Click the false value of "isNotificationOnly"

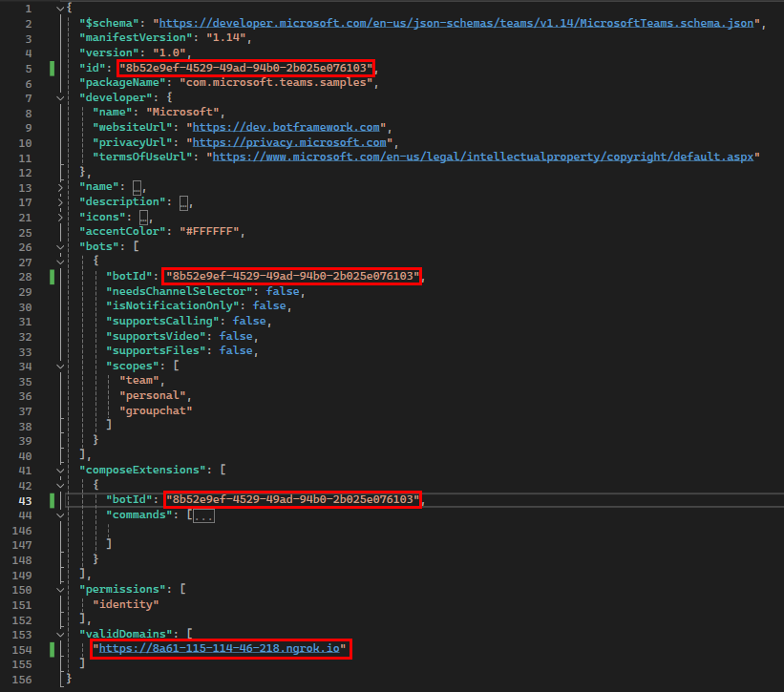point(269,305)
